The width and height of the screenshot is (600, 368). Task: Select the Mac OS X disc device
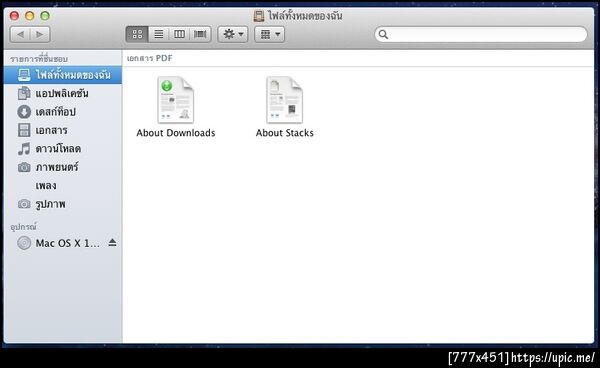pos(63,243)
